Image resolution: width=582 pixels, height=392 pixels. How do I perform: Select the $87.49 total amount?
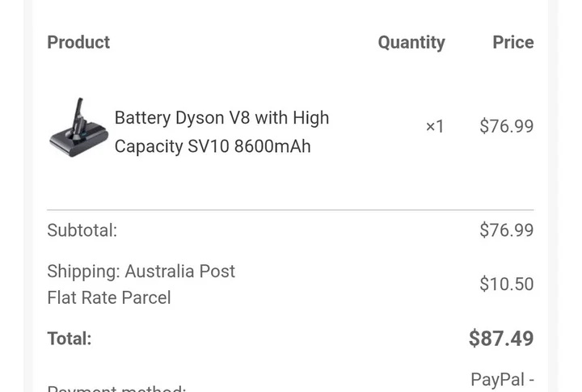tap(501, 339)
